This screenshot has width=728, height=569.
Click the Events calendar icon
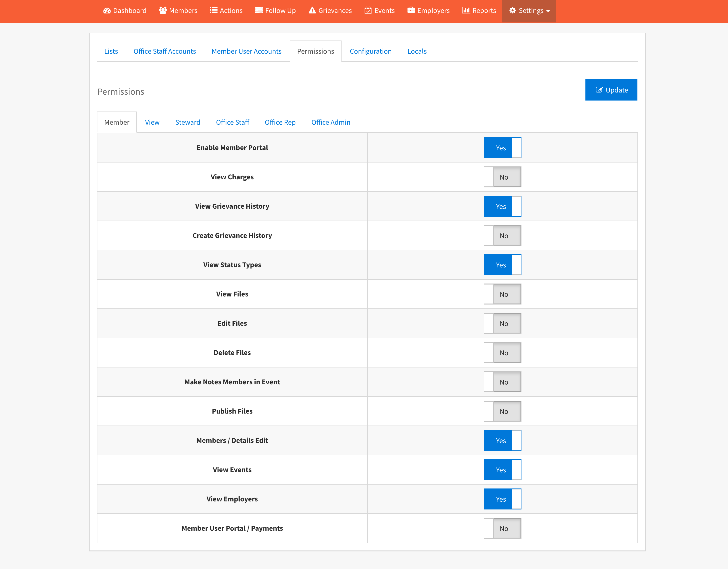[368, 10]
